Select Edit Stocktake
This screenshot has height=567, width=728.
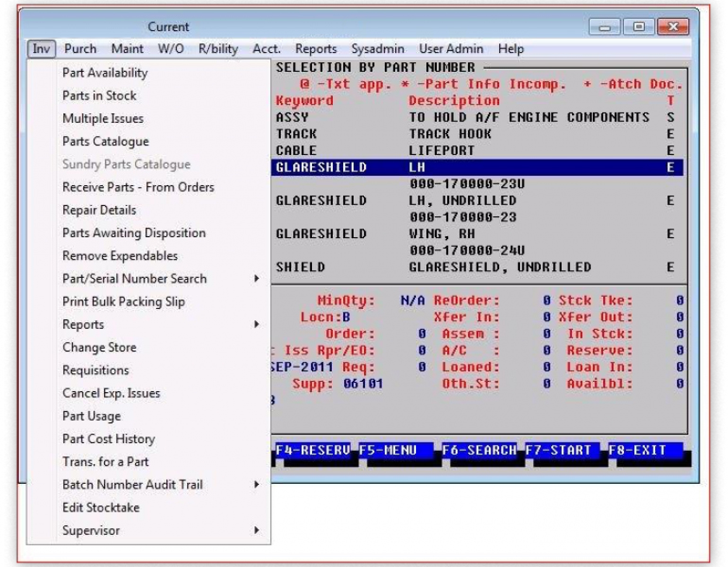[100, 507]
